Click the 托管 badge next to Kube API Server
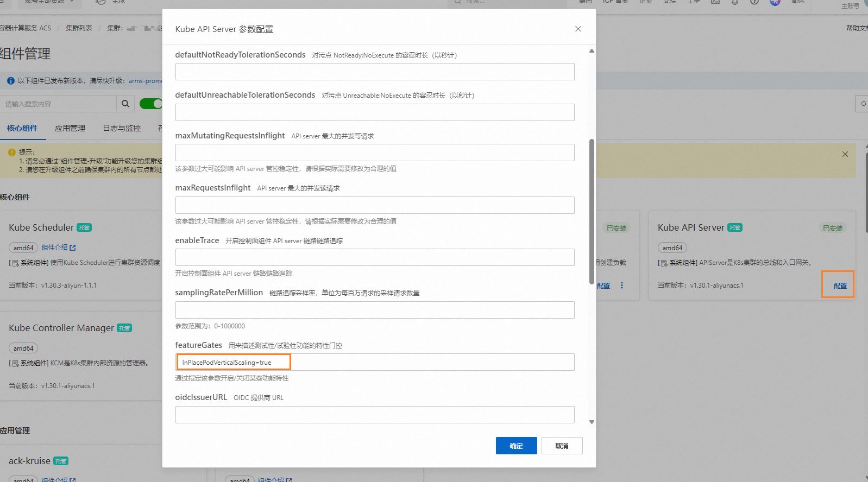Image resolution: width=868 pixels, height=482 pixels. tap(735, 227)
